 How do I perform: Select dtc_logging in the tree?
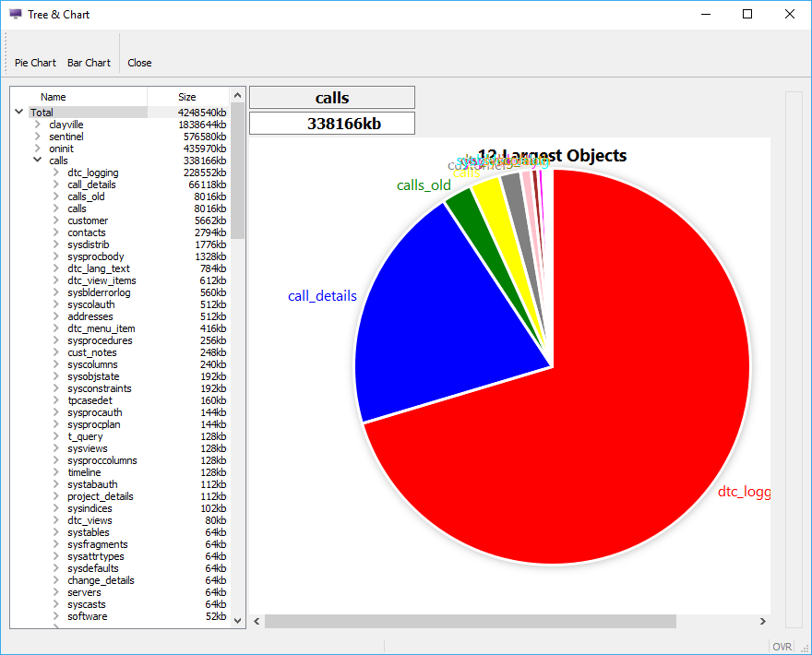click(x=92, y=173)
